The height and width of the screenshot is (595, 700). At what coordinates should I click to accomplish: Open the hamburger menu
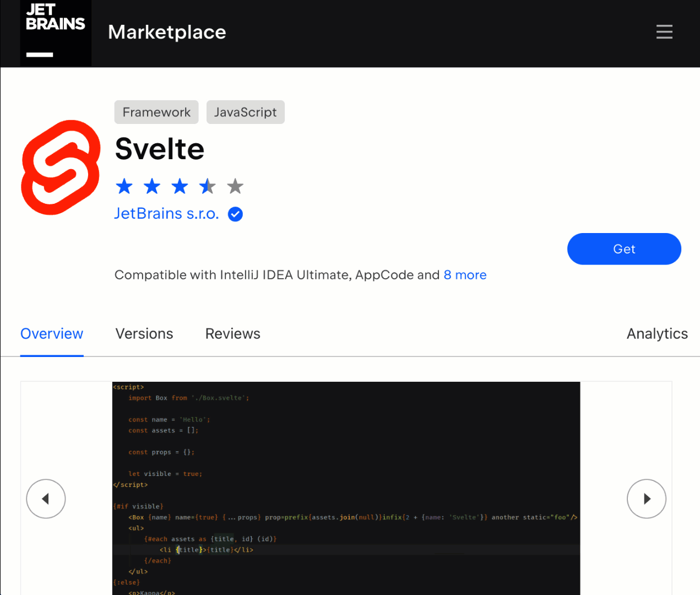pos(664,32)
